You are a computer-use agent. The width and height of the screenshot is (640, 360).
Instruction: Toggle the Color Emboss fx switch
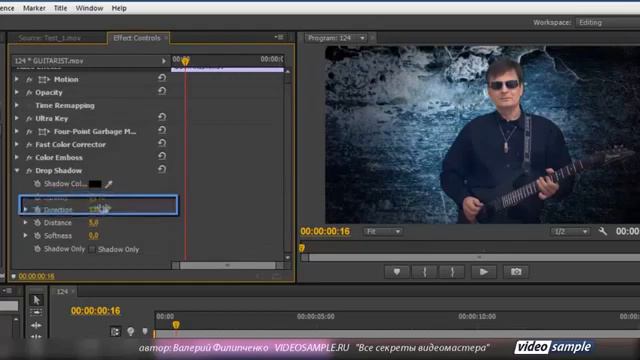29,158
